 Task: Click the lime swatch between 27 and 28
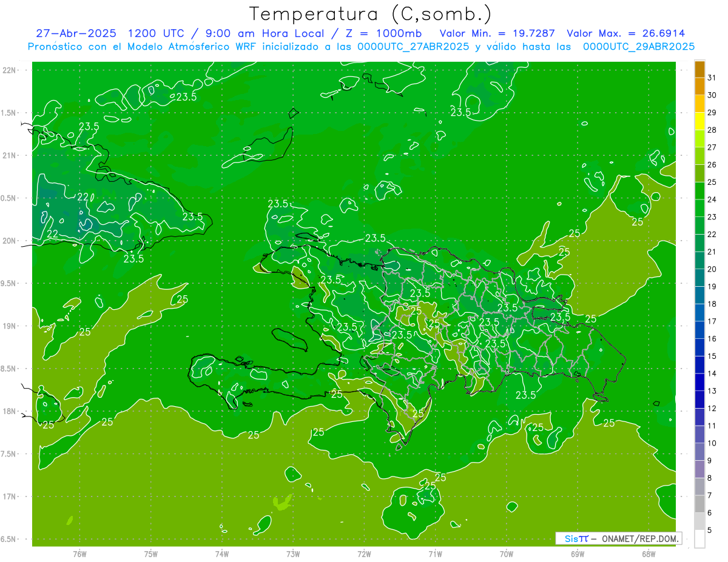[x=699, y=139]
